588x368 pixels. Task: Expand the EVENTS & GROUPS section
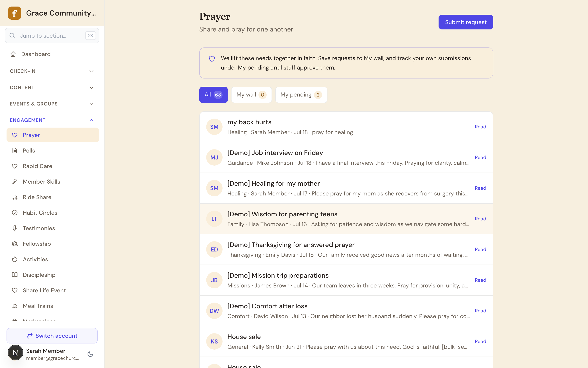click(52, 104)
